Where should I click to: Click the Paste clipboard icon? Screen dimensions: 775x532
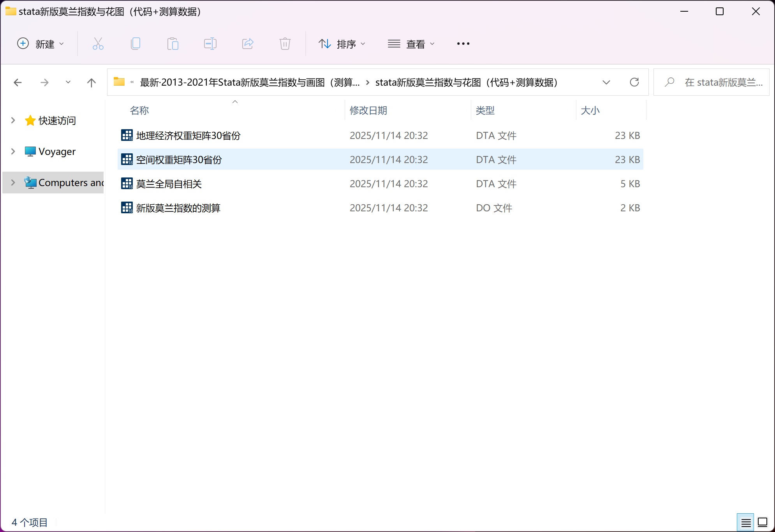tap(173, 44)
